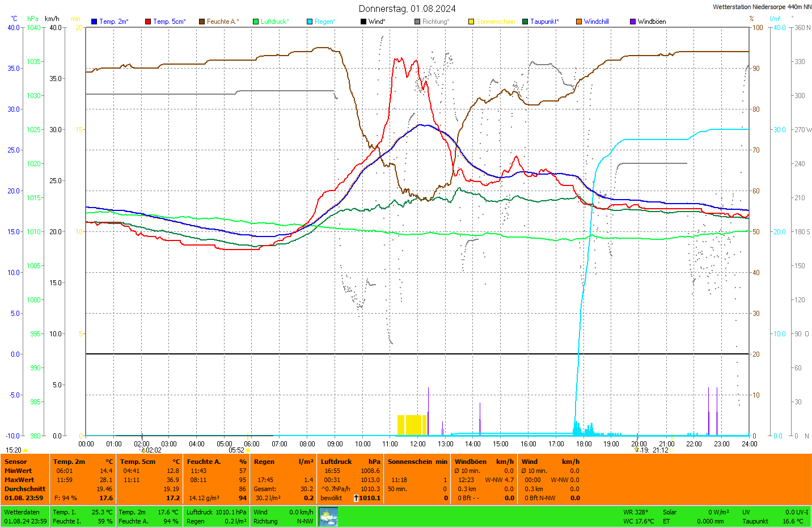Click the cyan Regen legend square

point(310,22)
